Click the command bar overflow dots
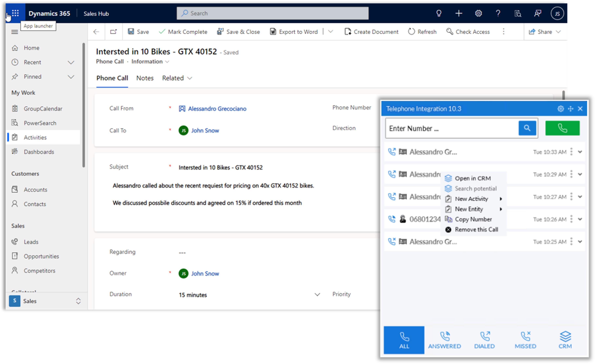Viewport: 595px width, 364px height. click(x=504, y=32)
